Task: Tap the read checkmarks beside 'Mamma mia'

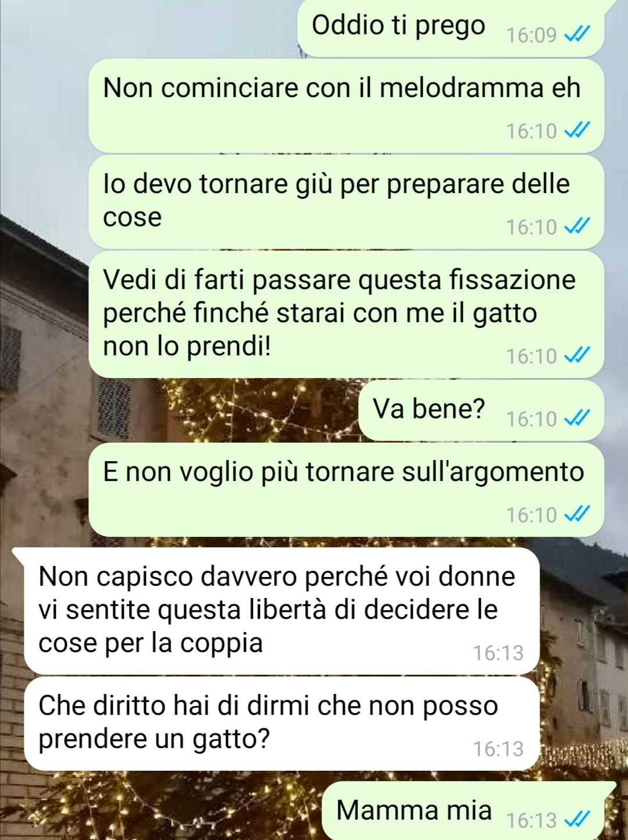Action: pyautogui.click(x=577, y=820)
